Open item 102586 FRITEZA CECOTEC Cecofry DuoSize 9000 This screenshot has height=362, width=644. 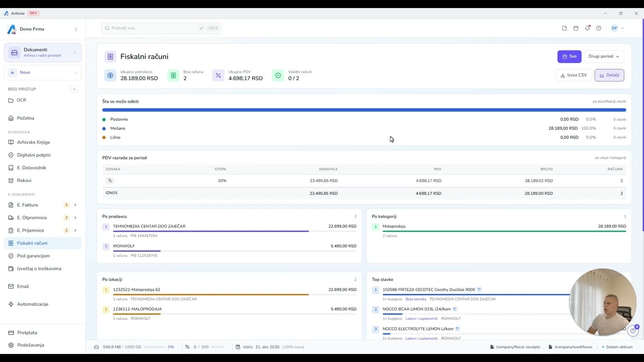pos(429,290)
